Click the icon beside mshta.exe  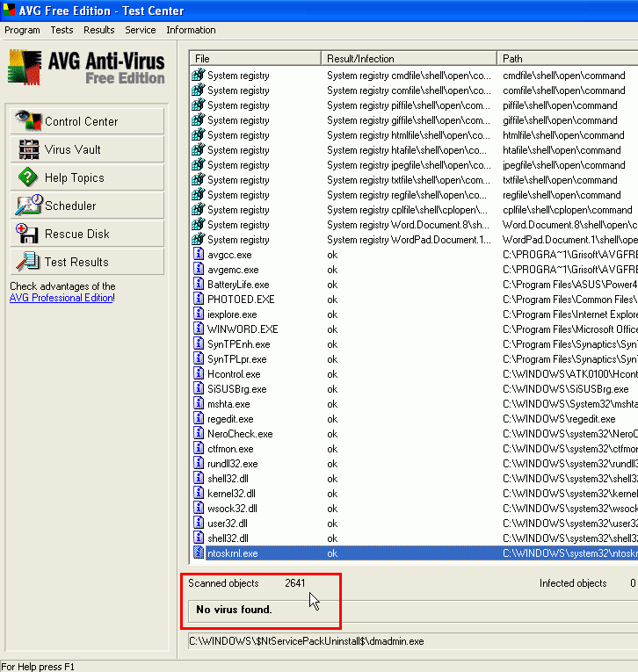(x=198, y=403)
